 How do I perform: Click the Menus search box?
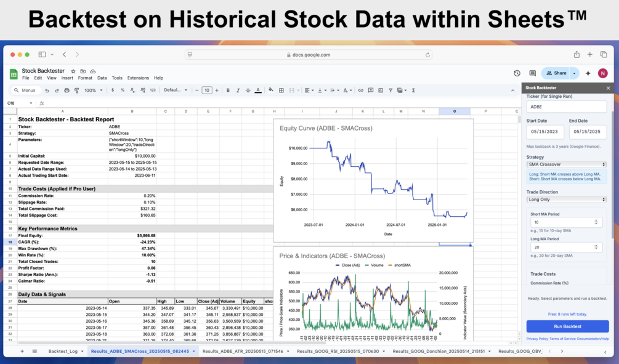(26, 91)
